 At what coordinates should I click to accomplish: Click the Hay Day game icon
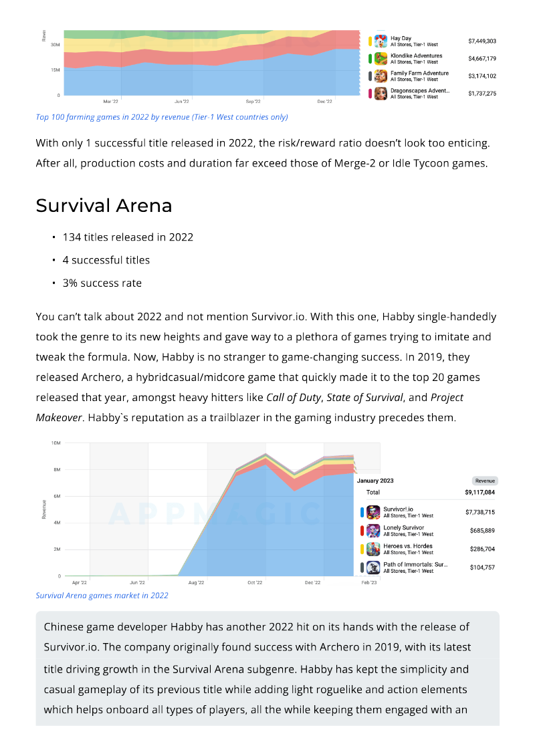pos(381,41)
